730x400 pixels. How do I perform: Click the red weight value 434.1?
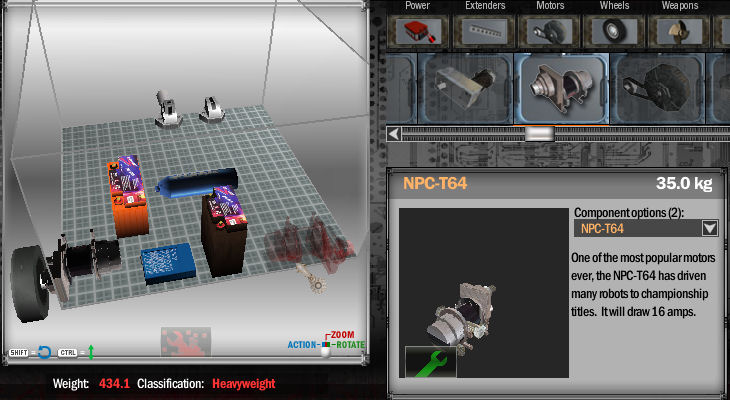[x=114, y=384]
